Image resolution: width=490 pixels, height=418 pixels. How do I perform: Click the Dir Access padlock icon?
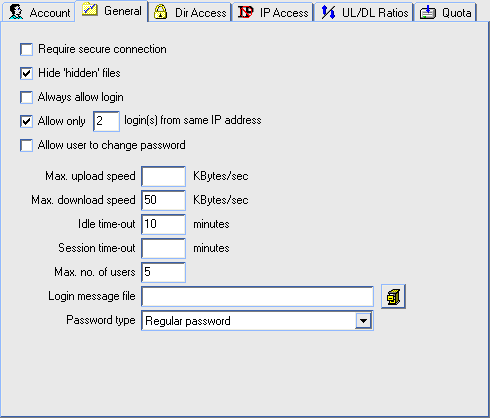click(x=160, y=12)
